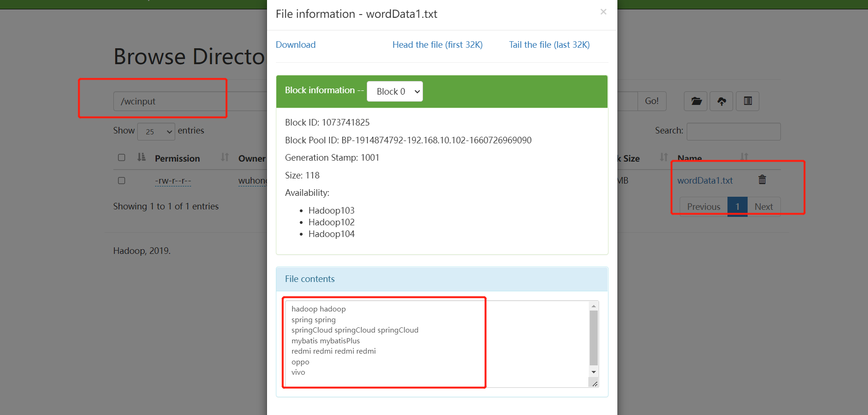Click the Download link
This screenshot has width=868, height=415.
pyautogui.click(x=296, y=45)
